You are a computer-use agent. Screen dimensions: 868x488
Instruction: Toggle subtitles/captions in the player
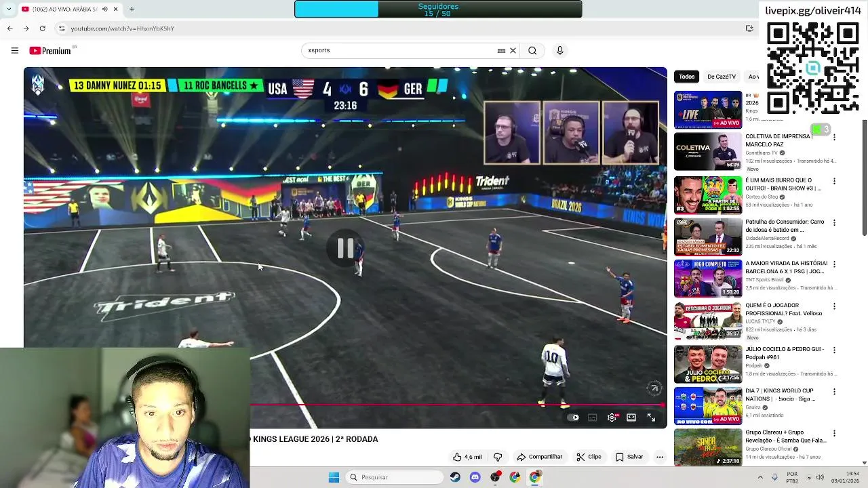pos(592,418)
